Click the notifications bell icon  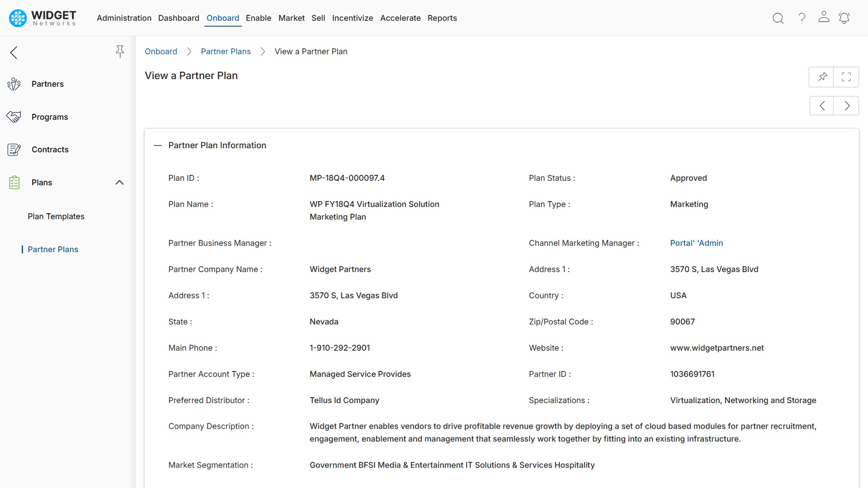pos(844,18)
